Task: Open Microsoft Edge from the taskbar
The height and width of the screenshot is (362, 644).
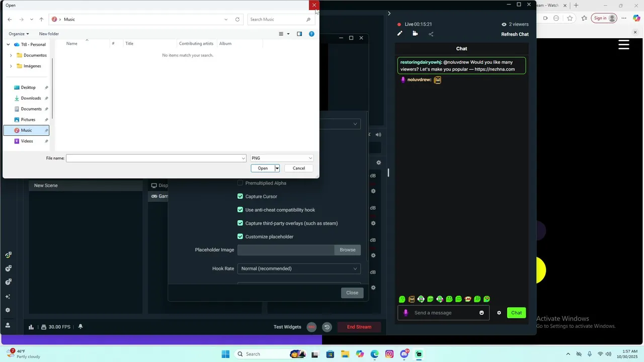Action: (375, 354)
